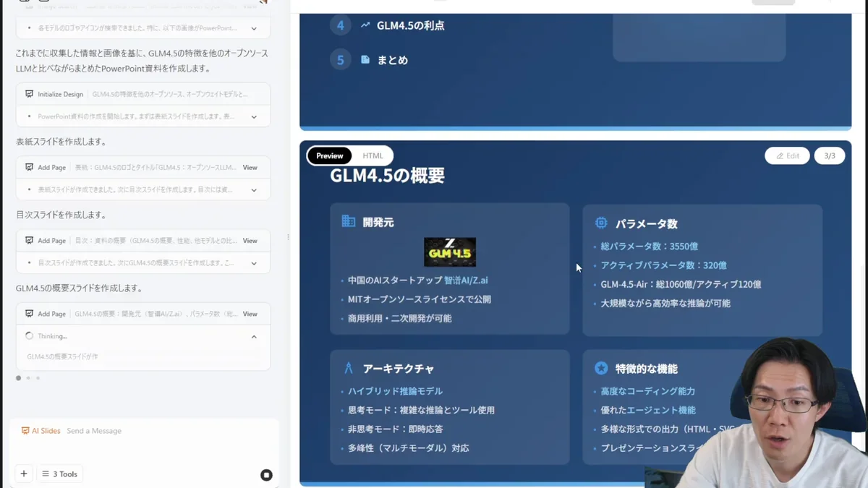The image size is (868, 488).
Task: Stop generation with the stop button
Action: [x=266, y=475]
